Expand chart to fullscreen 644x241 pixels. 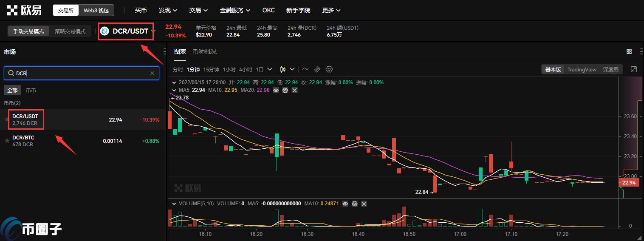pyautogui.click(x=634, y=69)
